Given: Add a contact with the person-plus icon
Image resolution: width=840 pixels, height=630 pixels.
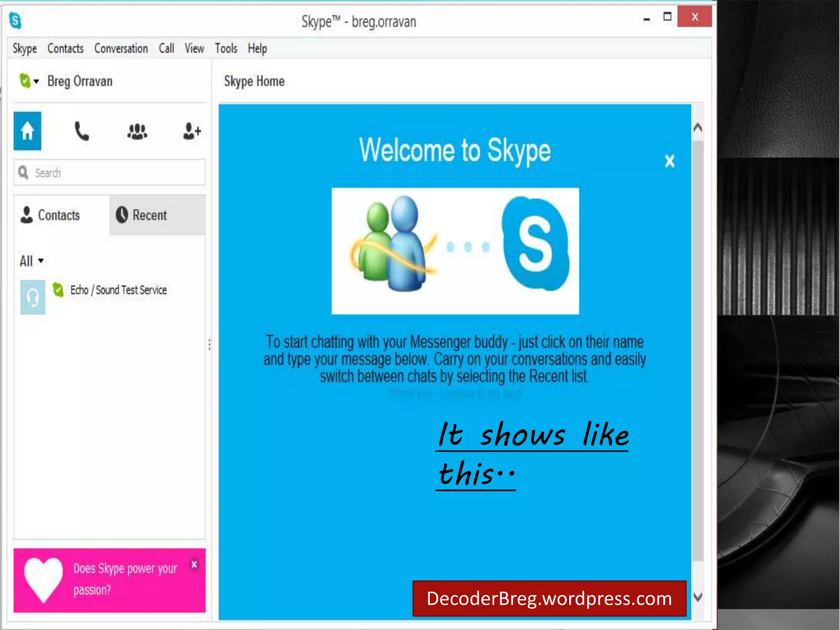Looking at the screenshot, I should [192, 131].
